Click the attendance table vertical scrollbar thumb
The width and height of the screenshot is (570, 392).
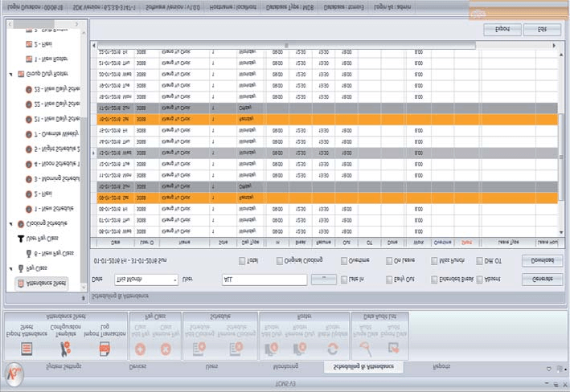(x=561, y=156)
